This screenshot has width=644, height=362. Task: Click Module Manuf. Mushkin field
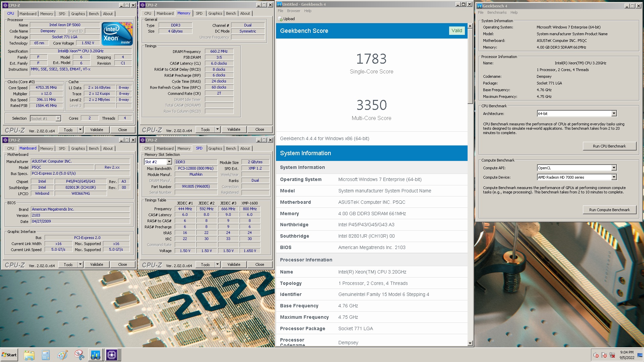196,174
